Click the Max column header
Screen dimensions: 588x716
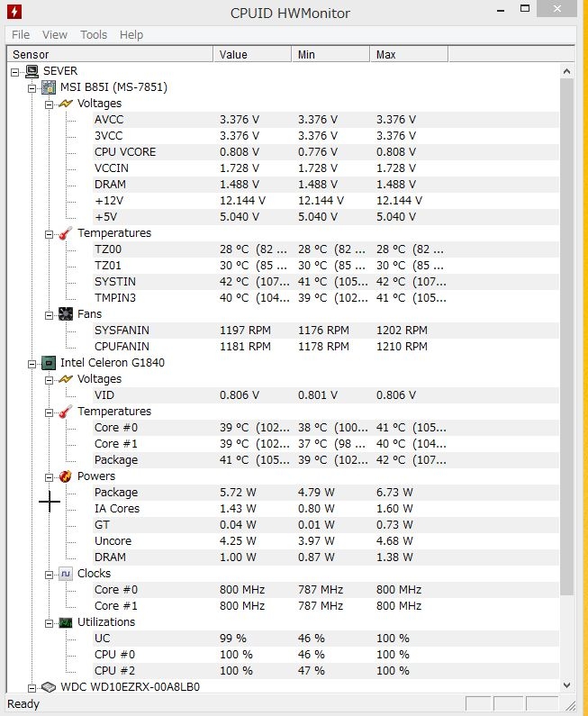(x=409, y=54)
